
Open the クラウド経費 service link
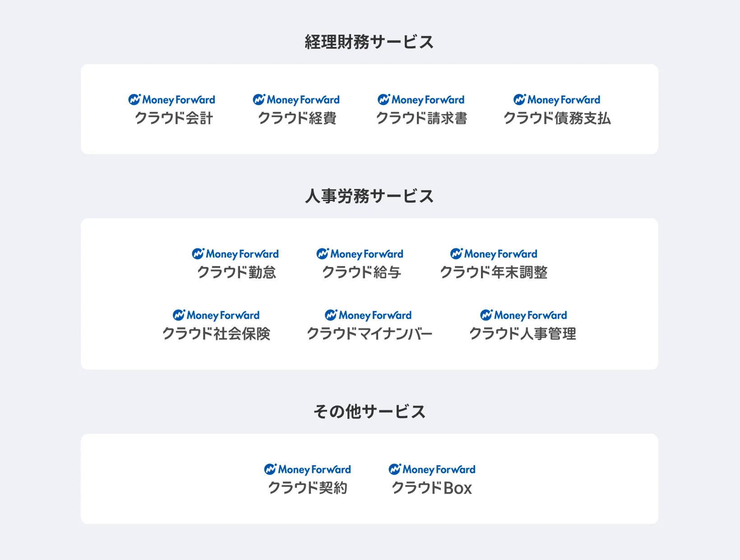[x=297, y=118]
